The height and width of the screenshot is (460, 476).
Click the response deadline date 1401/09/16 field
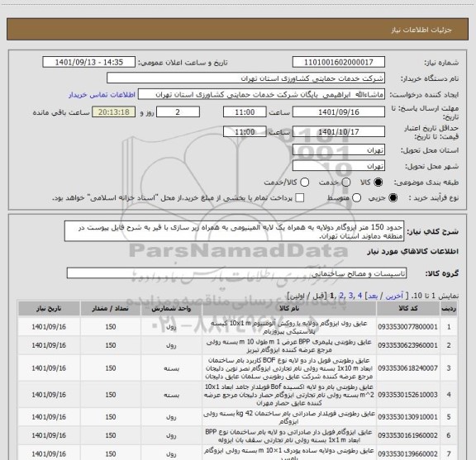click(339, 112)
